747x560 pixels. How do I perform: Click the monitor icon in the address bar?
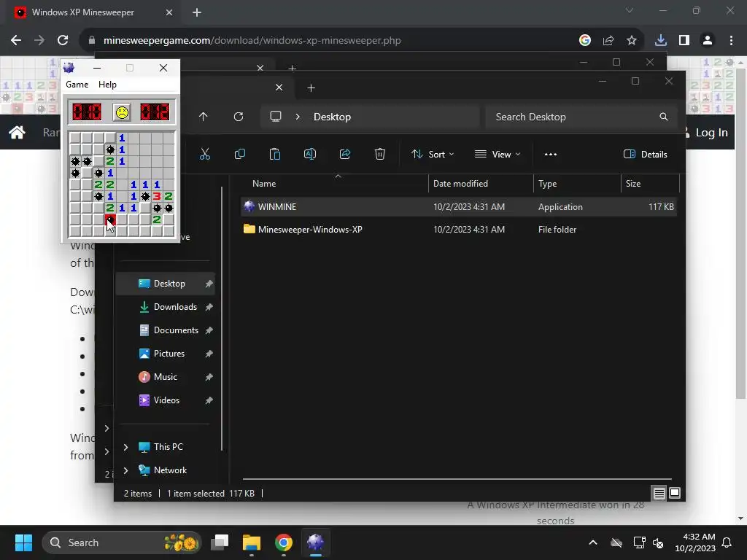click(x=275, y=117)
